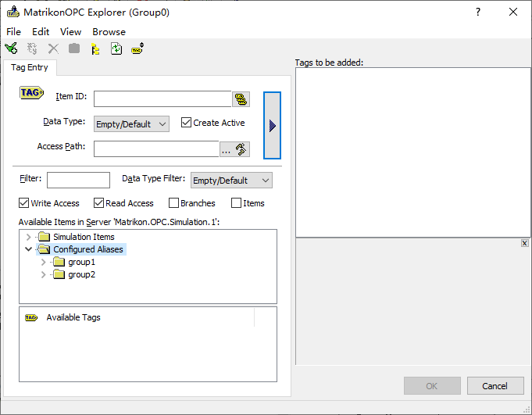This screenshot has height=415, width=532.
Task: Click the Configured Aliases folder icon
Action: pos(44,249)
